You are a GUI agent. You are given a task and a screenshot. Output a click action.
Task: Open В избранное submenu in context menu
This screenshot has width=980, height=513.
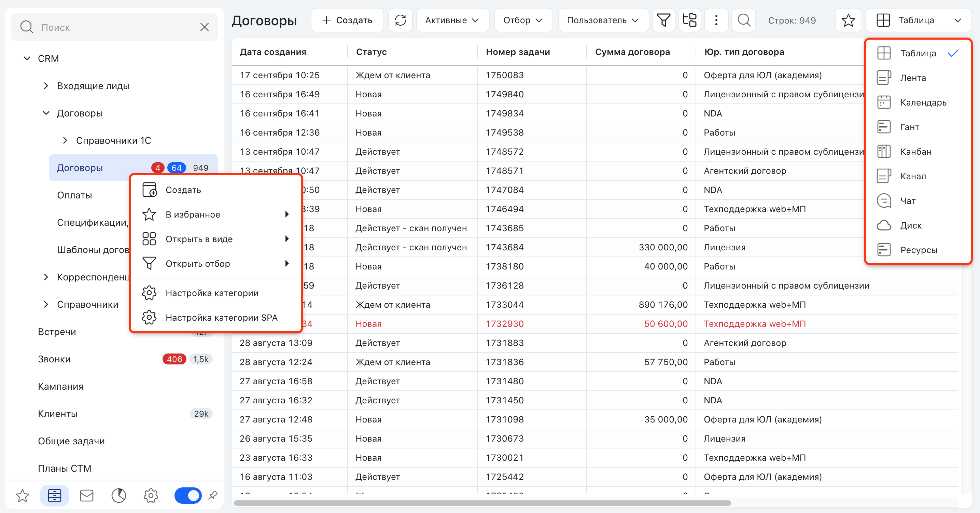click(x=216, y=214)
